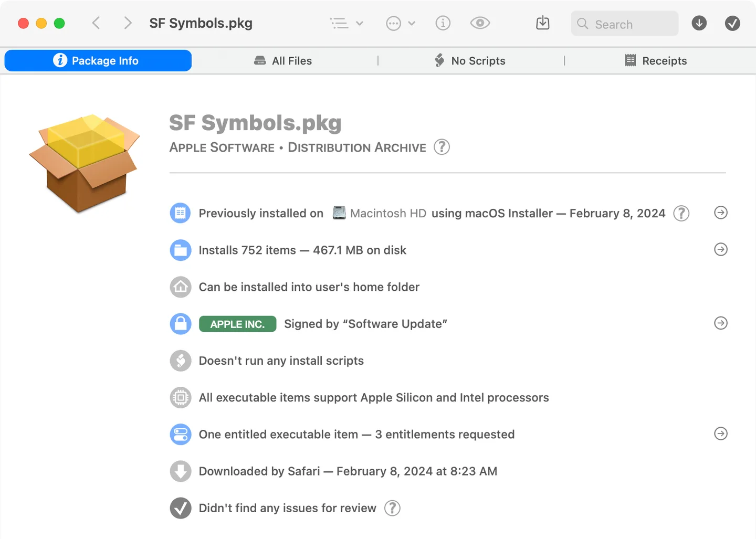Click the SF Symbols package box icon
756x539 pixels.
pos(85,163)
